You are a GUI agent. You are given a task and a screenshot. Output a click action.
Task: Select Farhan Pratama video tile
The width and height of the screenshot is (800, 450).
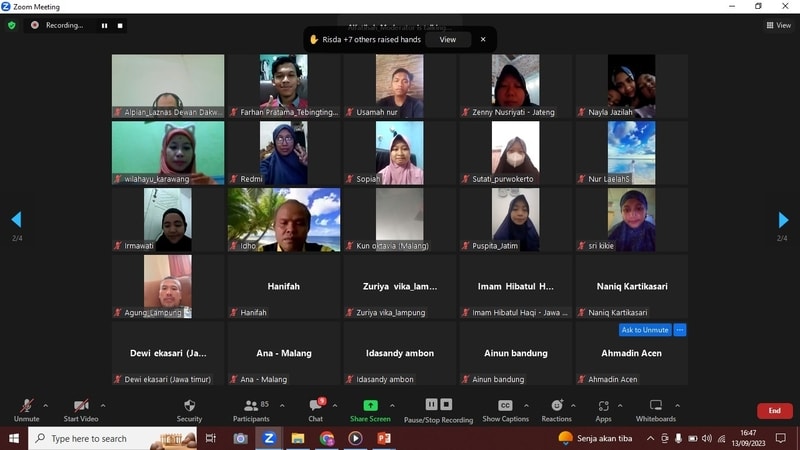(284, 86)
